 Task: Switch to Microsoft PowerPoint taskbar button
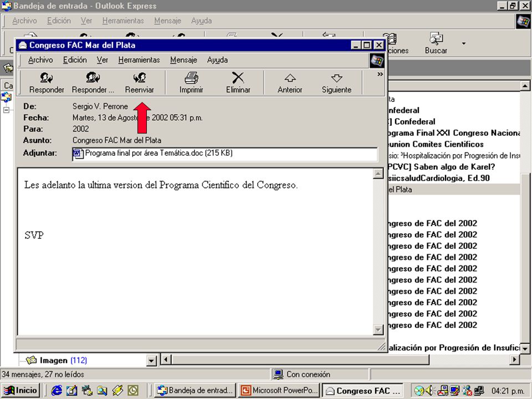click(x=279, y=391)
